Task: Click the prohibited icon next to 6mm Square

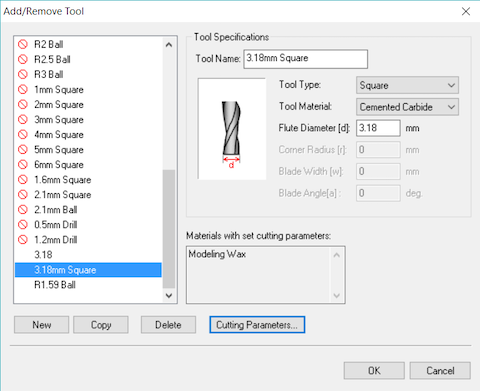Action: (x=23, y=164)
